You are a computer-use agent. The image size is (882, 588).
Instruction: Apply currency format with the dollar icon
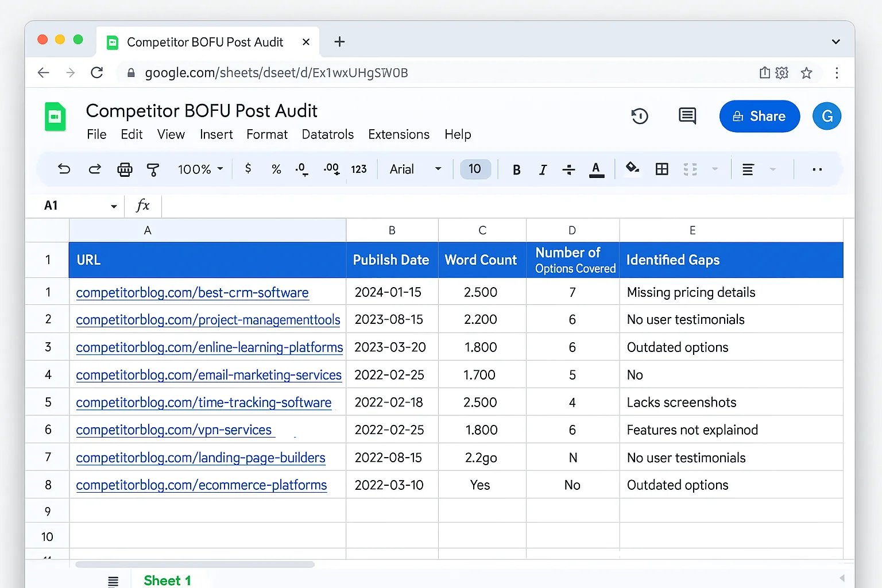[x=248, y=169]
